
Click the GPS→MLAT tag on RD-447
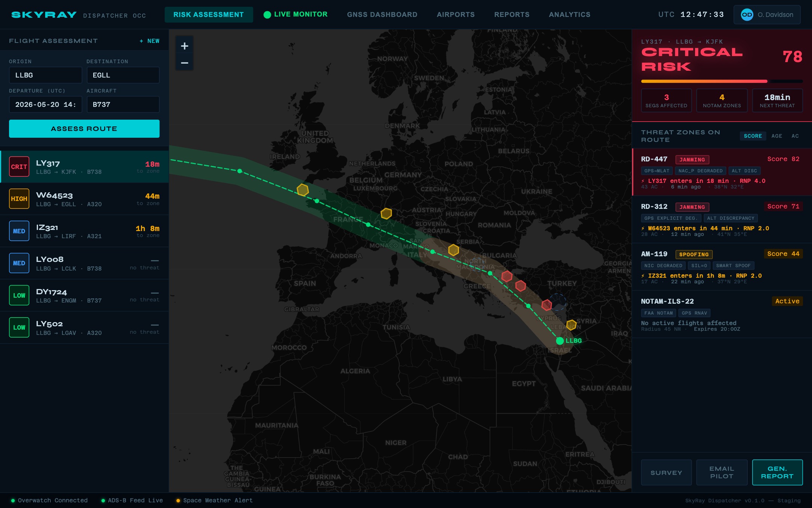(x=657, y=171)
